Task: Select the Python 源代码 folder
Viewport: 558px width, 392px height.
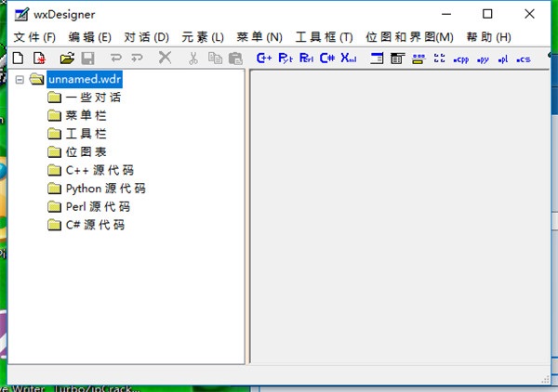Action: tap(106, 189)
